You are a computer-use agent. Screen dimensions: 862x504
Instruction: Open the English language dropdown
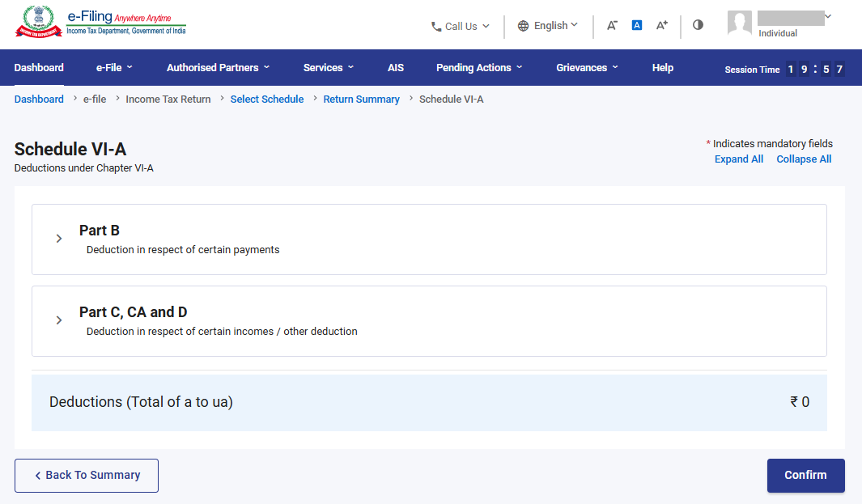556,25
